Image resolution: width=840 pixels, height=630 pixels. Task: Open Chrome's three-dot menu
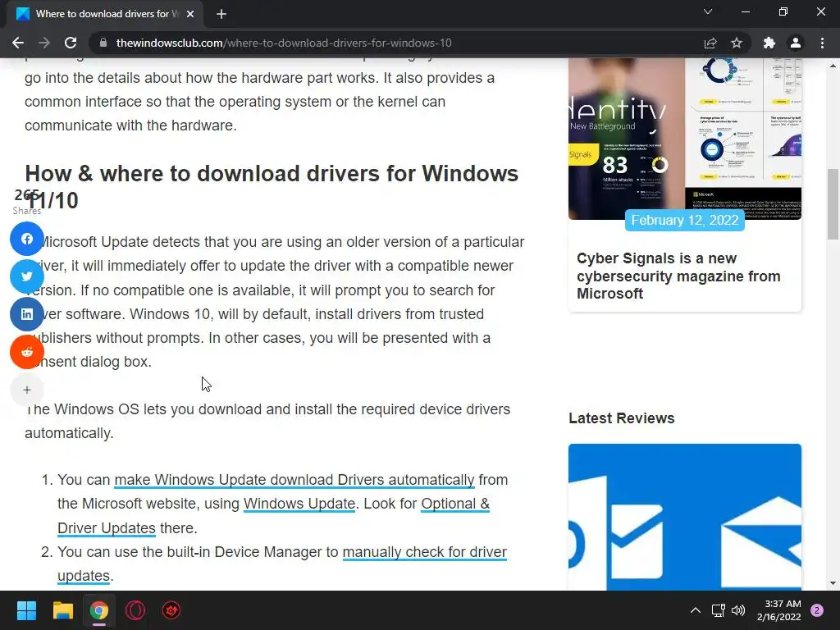[x=822, y=43]
